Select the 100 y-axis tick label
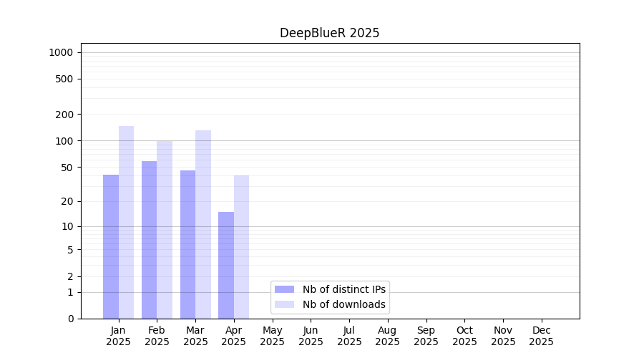Image resolution: width=644 pixels, height=358 pixels. [x=64, y=141]
